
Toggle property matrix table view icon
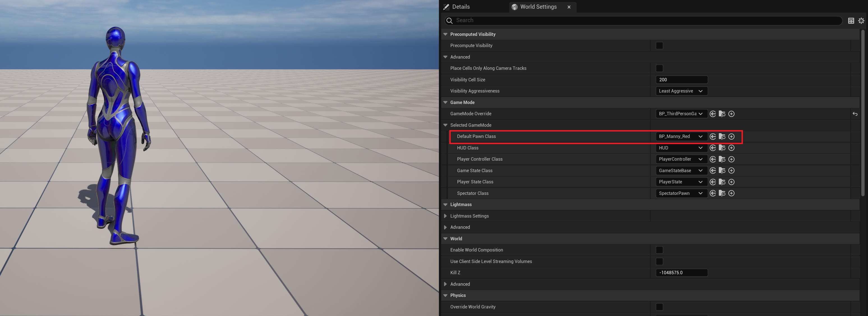click(851, 20)
